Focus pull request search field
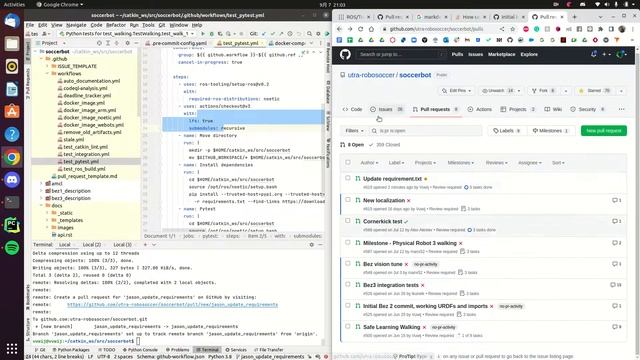Image resolution: width=640 pixels, height=360 pixels. (426, 131)
